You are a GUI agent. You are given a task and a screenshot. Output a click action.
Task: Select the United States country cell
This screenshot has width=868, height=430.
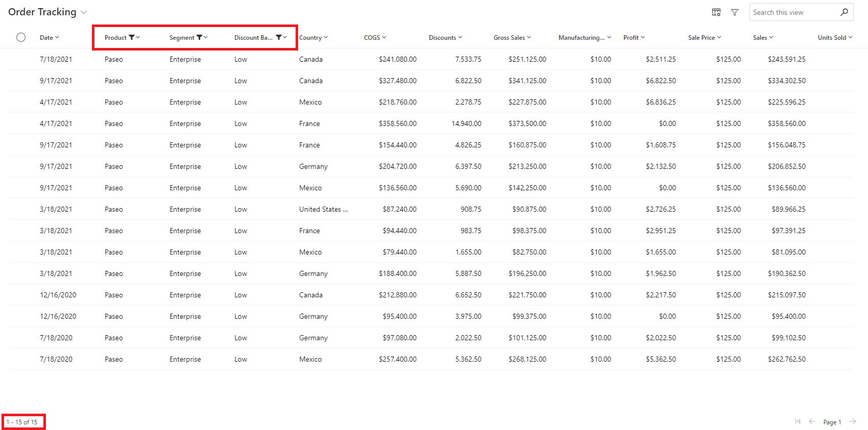click(x=324, y=209)
